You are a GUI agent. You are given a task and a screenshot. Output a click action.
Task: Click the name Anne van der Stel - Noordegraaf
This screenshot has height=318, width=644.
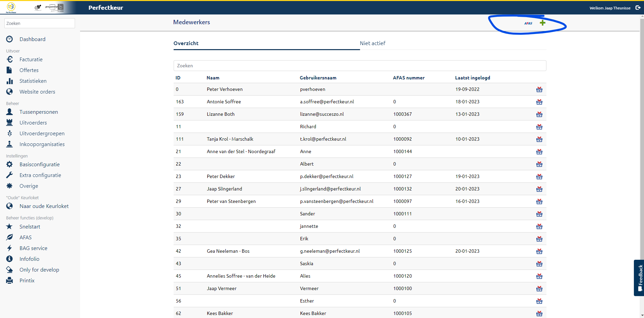click(x=241, y=151)
